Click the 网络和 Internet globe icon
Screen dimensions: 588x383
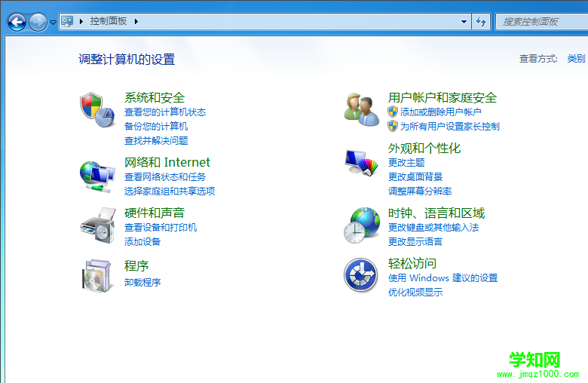point(97,176)
